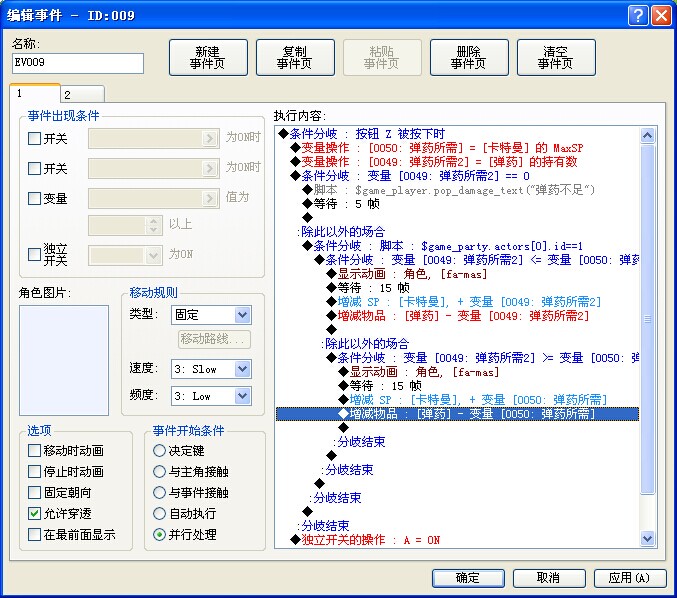The width and height of the screenshot is (677, 598).
Task: Select 增减物品 [弹药] - 变量 [0049] line
Action: tap(457, 316)
